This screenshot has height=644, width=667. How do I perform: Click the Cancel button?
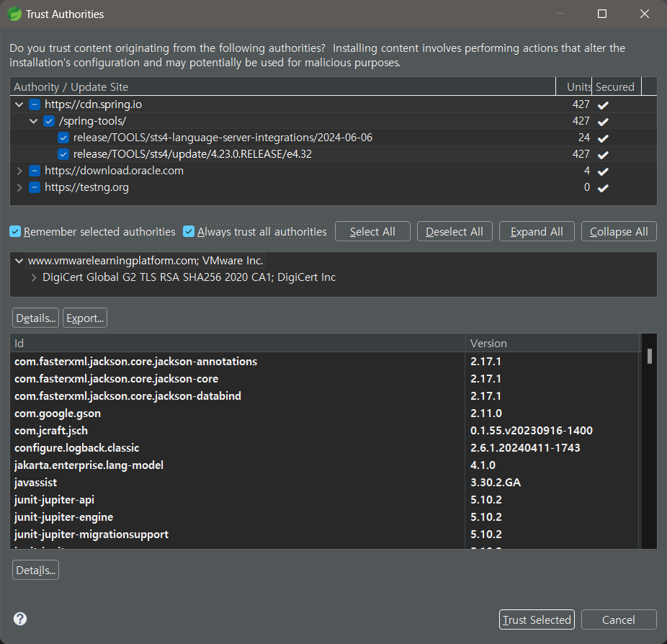click(x=619, y=620)
